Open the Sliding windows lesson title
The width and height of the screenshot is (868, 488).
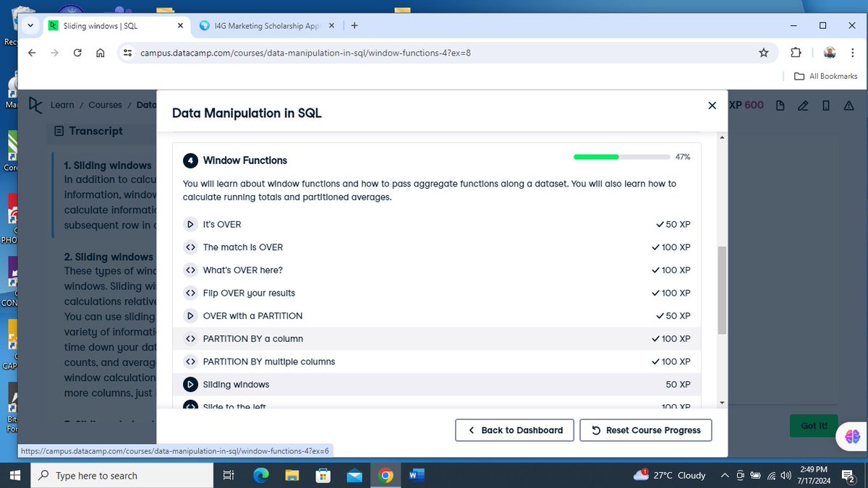[237, 385]
